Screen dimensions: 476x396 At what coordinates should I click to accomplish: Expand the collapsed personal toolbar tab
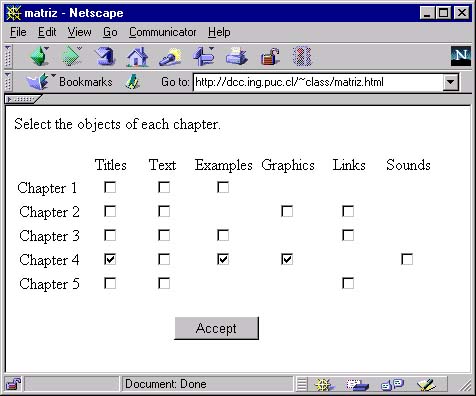pyautogui.click(x=22, y=99)
